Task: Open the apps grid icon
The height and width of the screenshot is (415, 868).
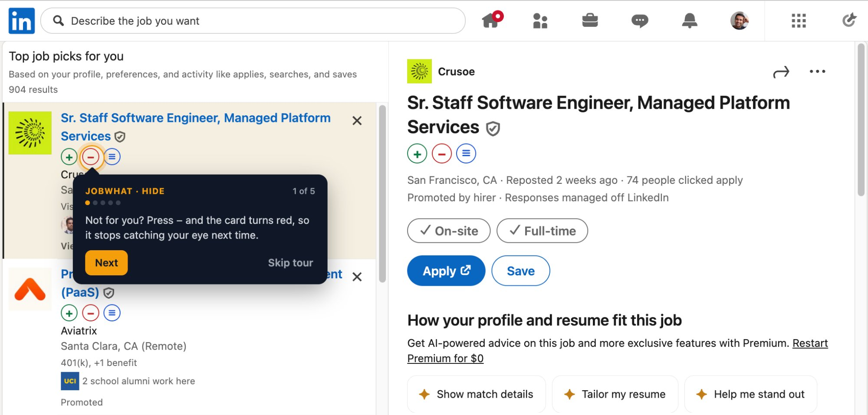Action: (799, 20)
